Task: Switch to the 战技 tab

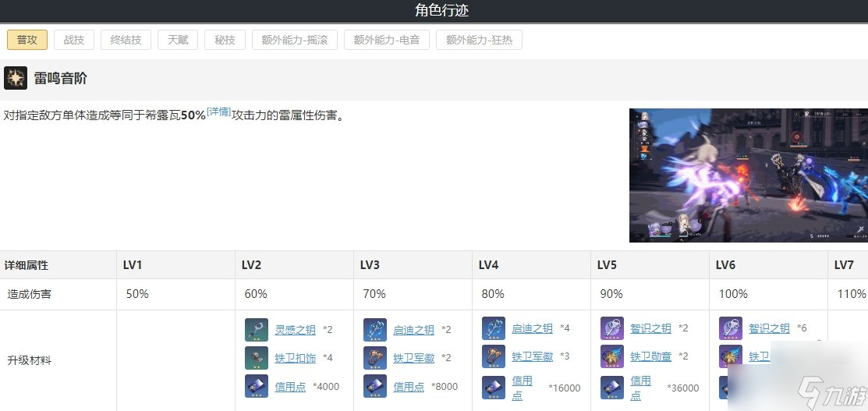Action: (x=74, y=40)
